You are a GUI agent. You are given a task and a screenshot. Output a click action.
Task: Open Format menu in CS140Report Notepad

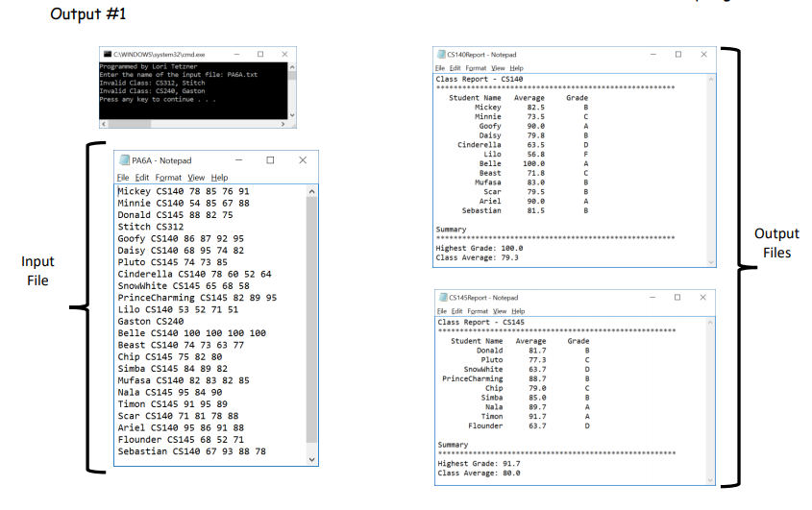point(476,68)
